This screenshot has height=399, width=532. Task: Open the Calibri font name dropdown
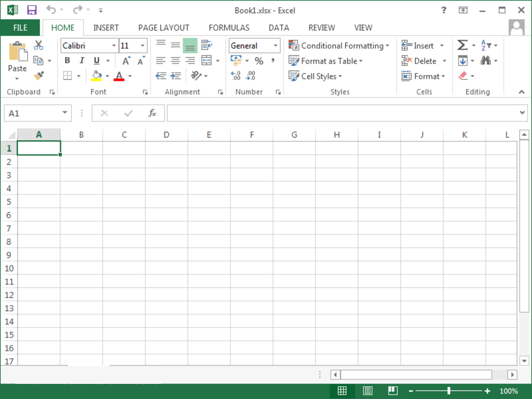click(x=114, y=46)
